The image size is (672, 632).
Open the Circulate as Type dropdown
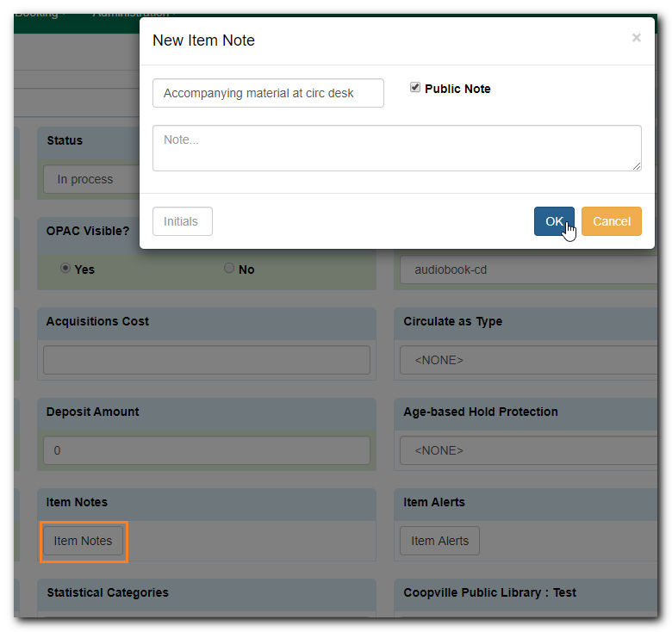pos(528,360)
